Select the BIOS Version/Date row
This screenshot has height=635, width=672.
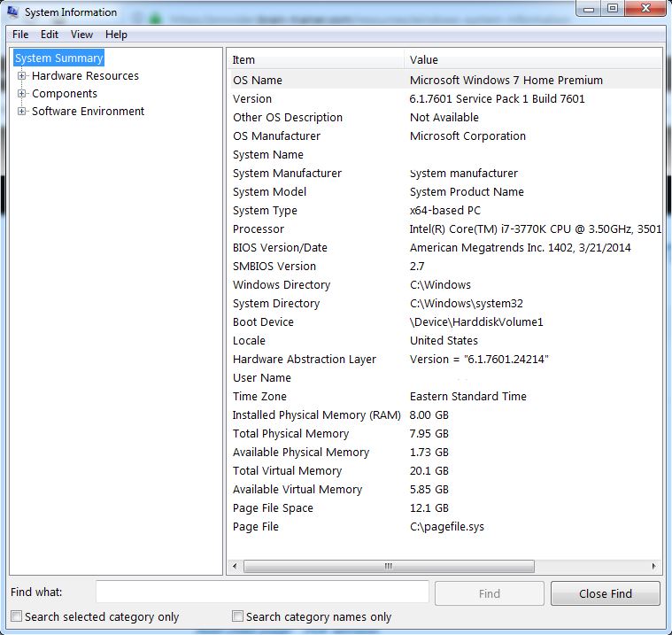pos(445,247)
